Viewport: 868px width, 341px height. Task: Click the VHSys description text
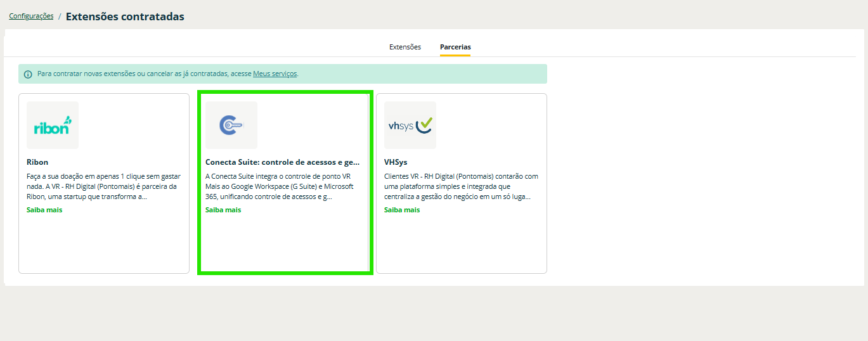pos(461,186)
